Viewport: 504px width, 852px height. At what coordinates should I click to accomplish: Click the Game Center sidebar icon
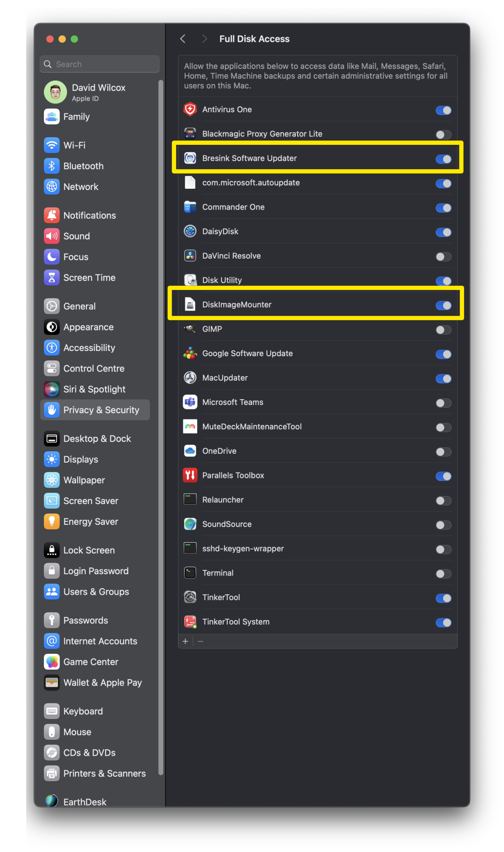[52, 662]
